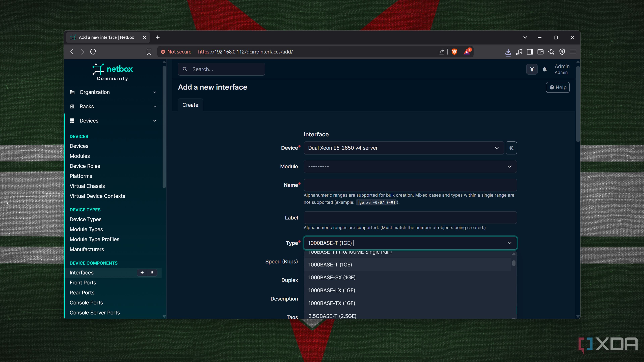This screenshot has height=362, width=644.
Task: Toggle the browser sidebar panel
Action: [529, 52]
